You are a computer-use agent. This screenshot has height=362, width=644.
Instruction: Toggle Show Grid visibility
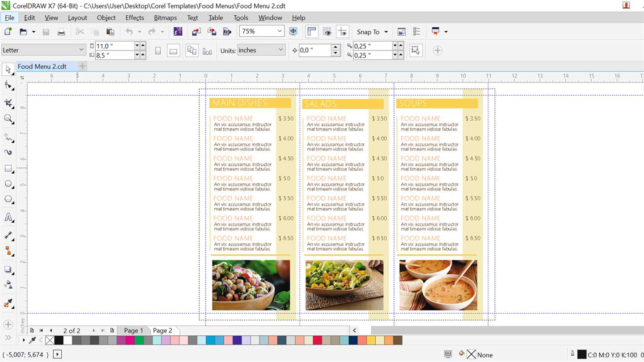tap(327, 31)
